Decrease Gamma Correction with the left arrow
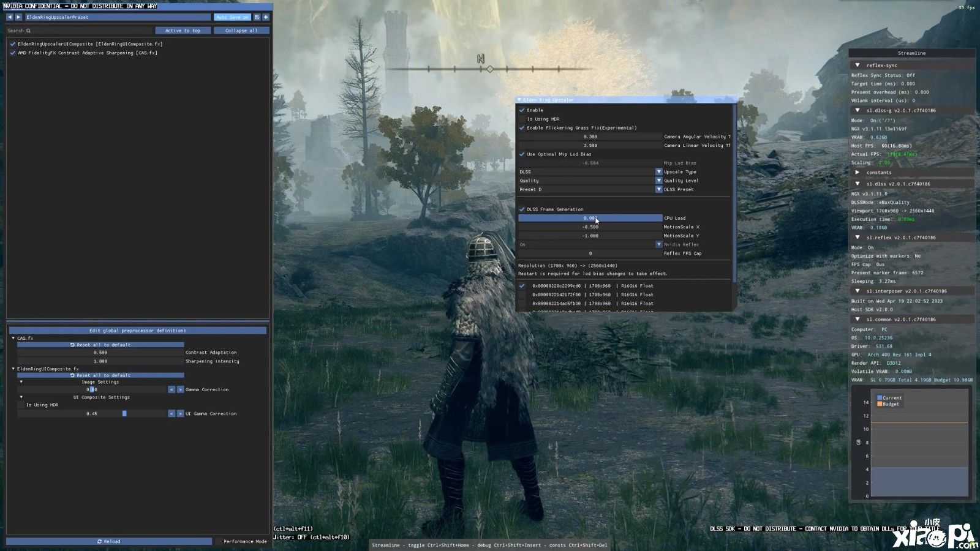 click(x=171, y=389)
